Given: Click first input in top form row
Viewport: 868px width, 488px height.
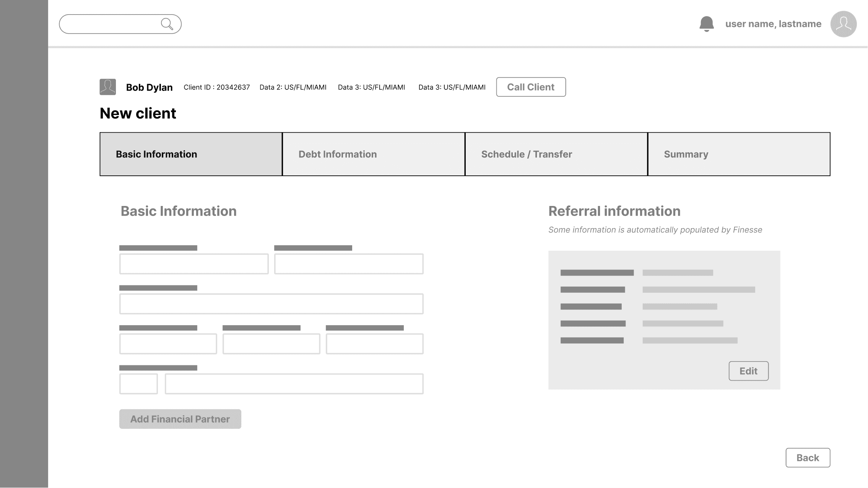Looking at the screenshot, I should 194,264.
